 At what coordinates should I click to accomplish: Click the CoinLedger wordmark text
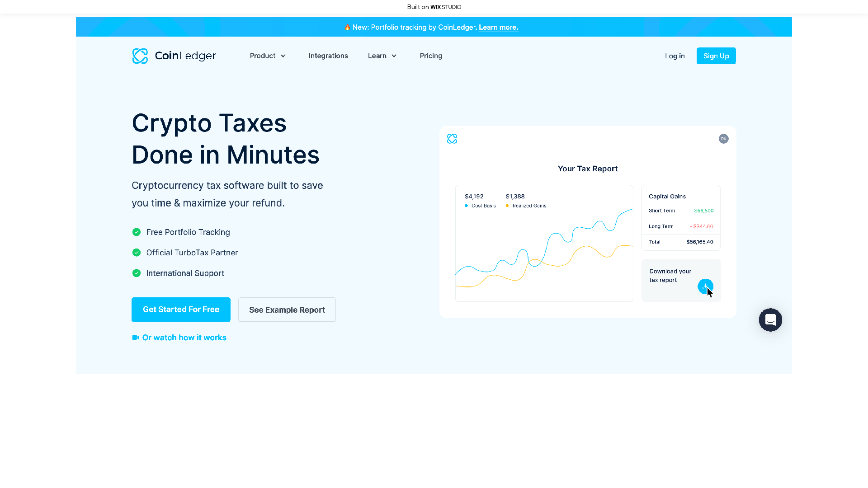click(185, 56)
